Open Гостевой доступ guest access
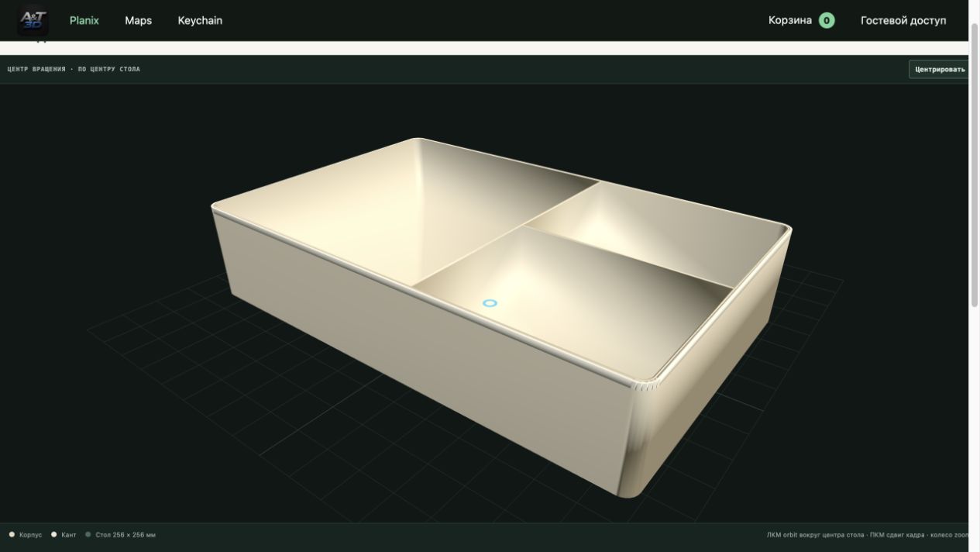Screen dimensions: 980x552 [x=903, y=21]
